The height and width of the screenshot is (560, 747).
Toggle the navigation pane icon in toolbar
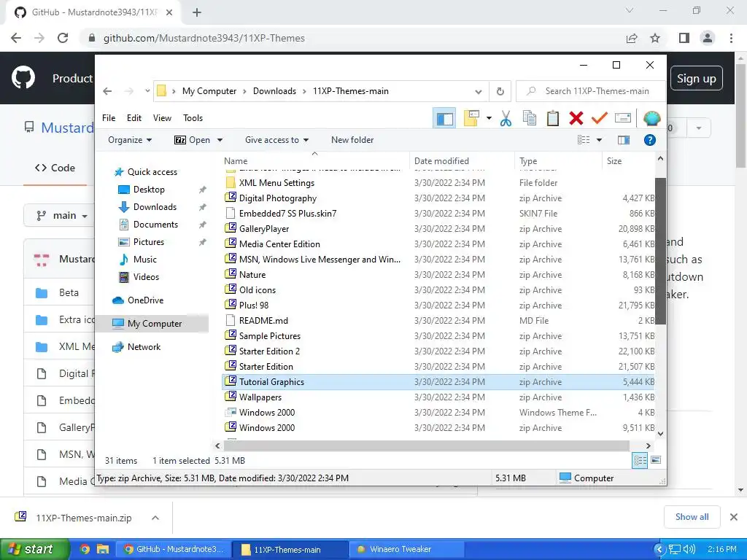[x=444, y=119]
